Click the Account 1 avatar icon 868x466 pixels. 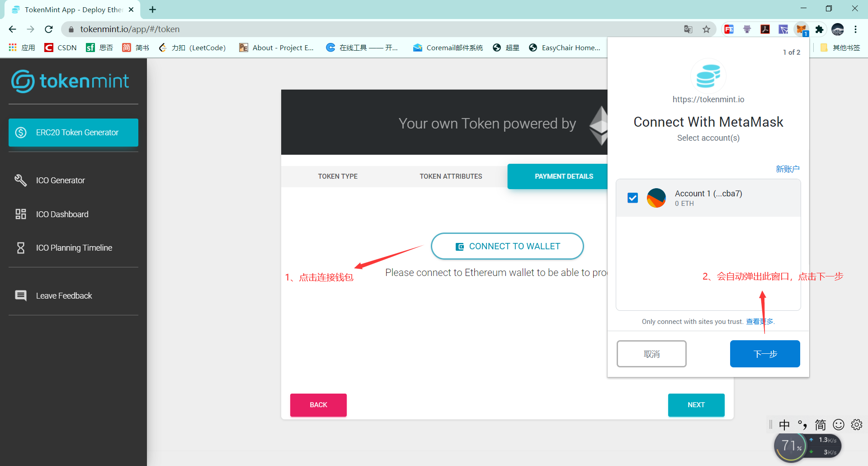656,198
